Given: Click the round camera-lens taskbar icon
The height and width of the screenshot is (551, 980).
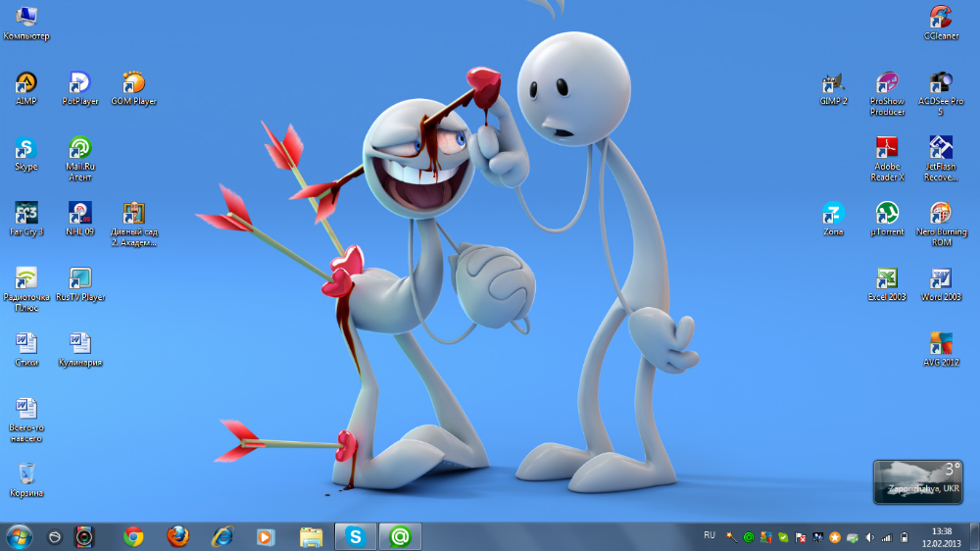Looking at the screenshot, I should point(84,536).
